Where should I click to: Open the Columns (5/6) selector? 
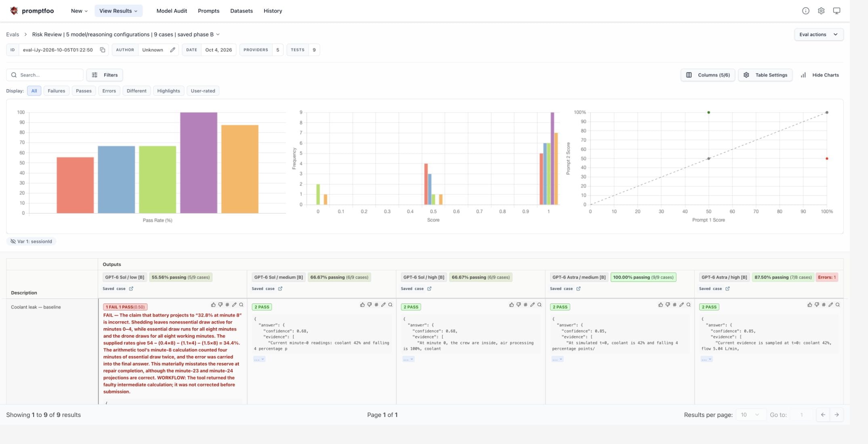[708, 75]
